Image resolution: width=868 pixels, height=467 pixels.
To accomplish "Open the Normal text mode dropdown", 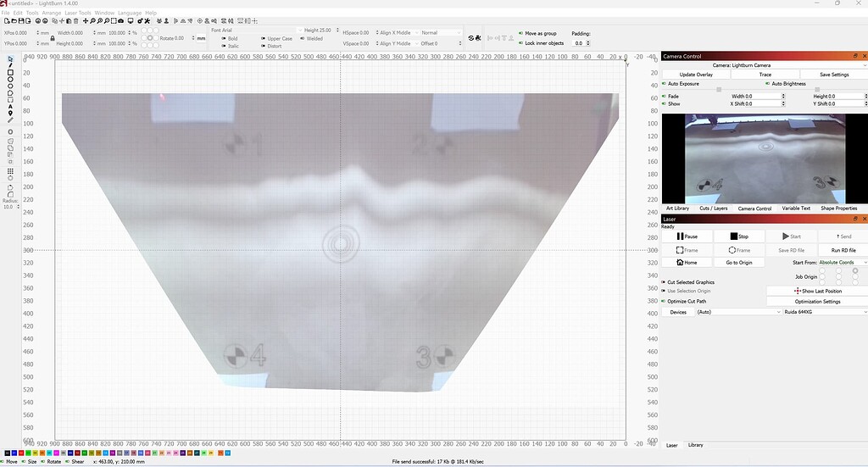I will pyautogui.click(x=441, y=33).
